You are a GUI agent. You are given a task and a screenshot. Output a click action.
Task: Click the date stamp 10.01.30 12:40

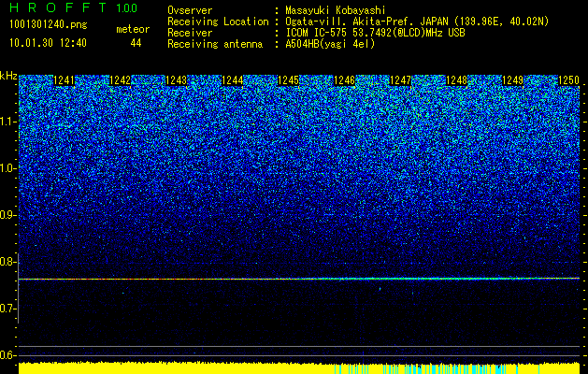[x=48, y=43]
